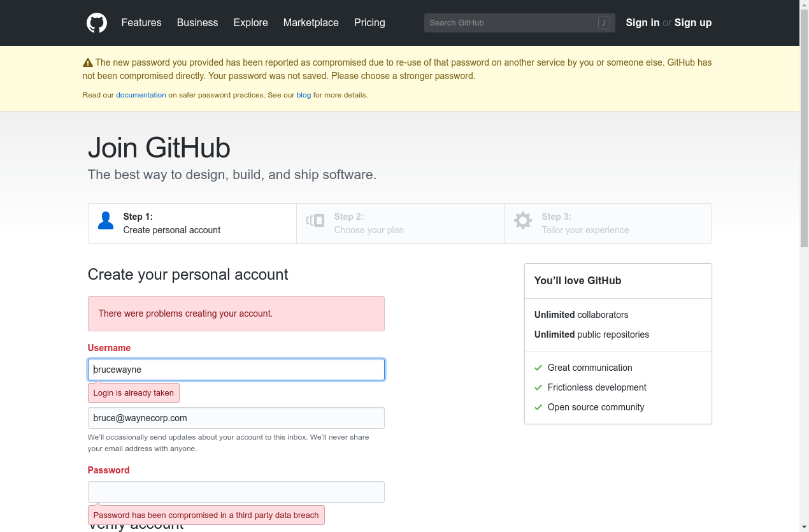Image resolution: width=809 pixels, height=532 pixels.
Task: Select Step 1: Create personal account tab
Action: click(x=192, y=224)
